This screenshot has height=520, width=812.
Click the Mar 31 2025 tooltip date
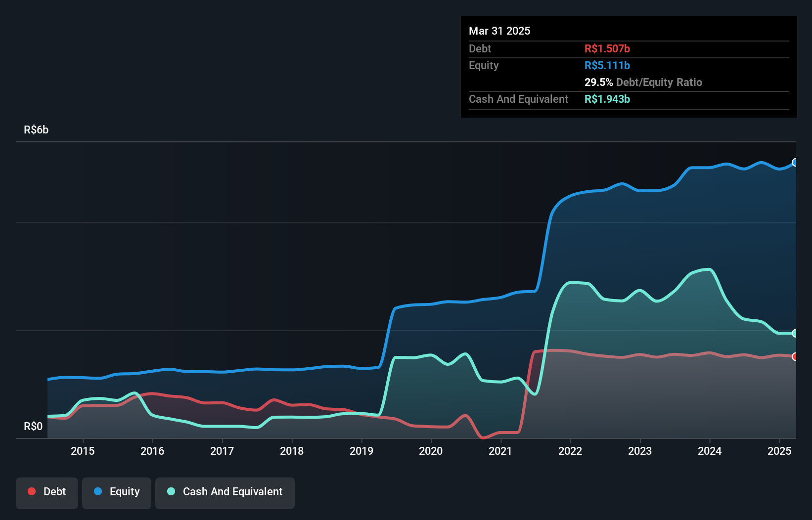(x=499, y=31)
